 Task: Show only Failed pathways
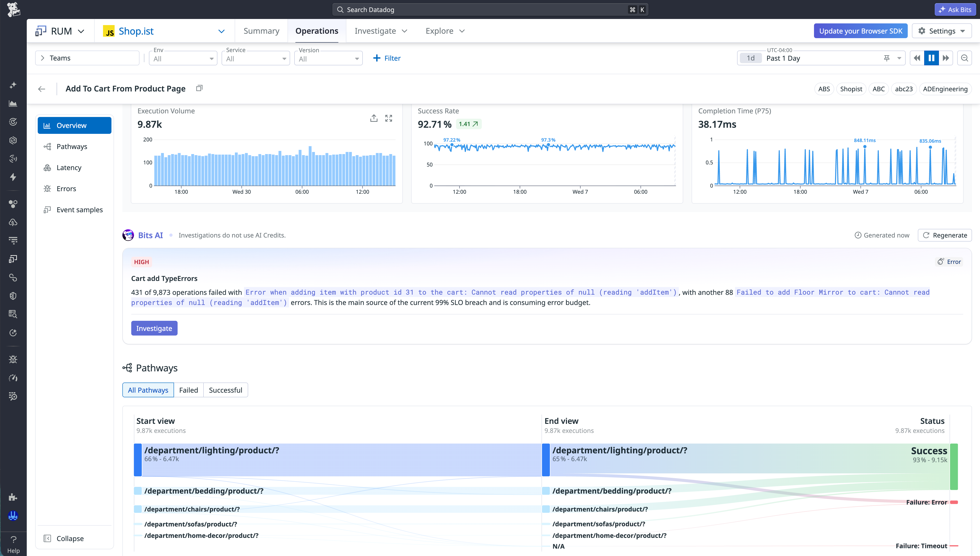pos(189,390)
